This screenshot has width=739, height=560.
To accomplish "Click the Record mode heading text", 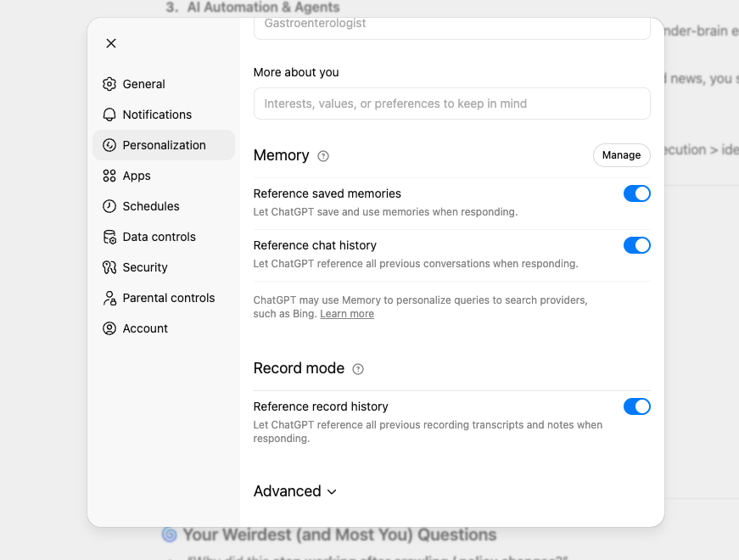I will [299, 368].
